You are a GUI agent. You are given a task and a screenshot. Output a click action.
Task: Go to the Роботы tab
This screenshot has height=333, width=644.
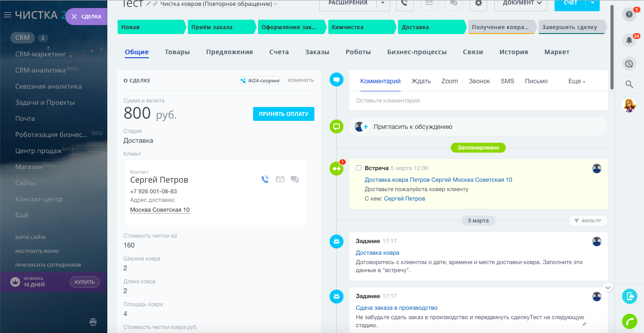(358, 52)
